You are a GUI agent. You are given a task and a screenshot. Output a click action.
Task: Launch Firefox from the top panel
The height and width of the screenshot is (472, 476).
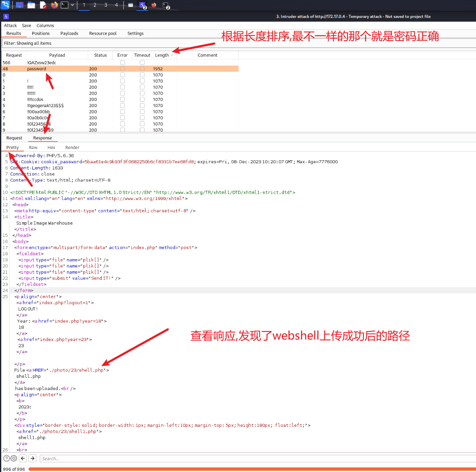pos(54,5)
